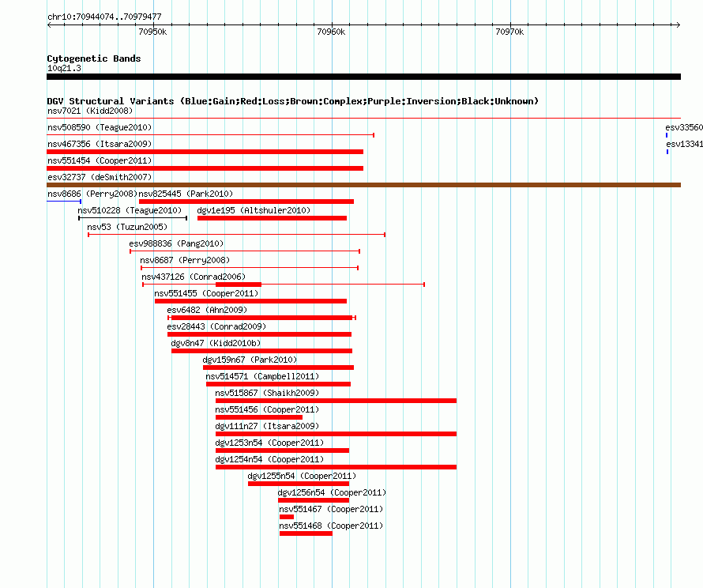Screen dimensions: 703x588
Task: Select dgv8n47 (Kidd2010b) label
Action: click(216, 343)
